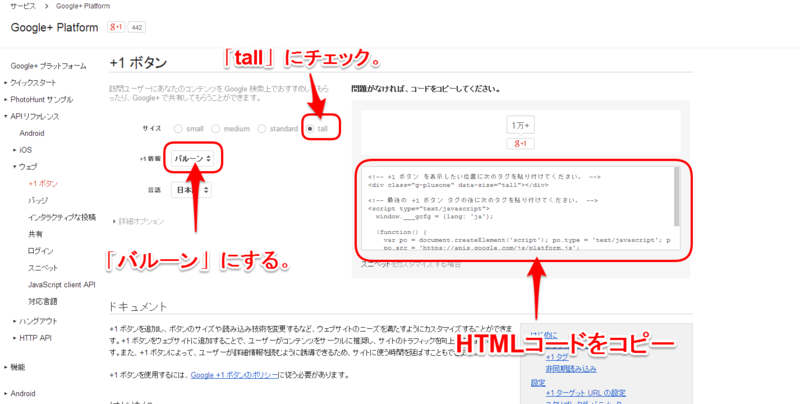Expand クイックスタート in the sidebar
800x404 pixels.
click(30, 83)
